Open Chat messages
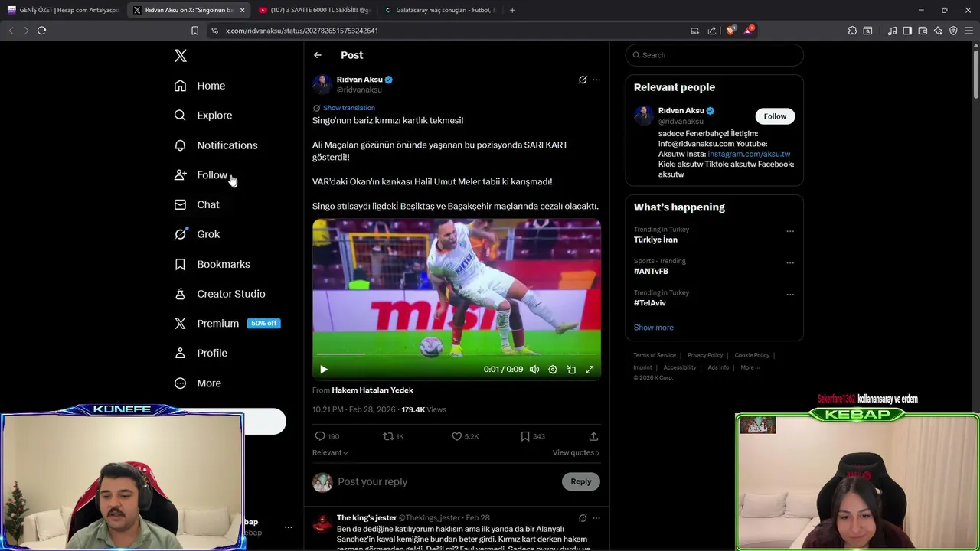The image size is (980, 551). [197, 205]
